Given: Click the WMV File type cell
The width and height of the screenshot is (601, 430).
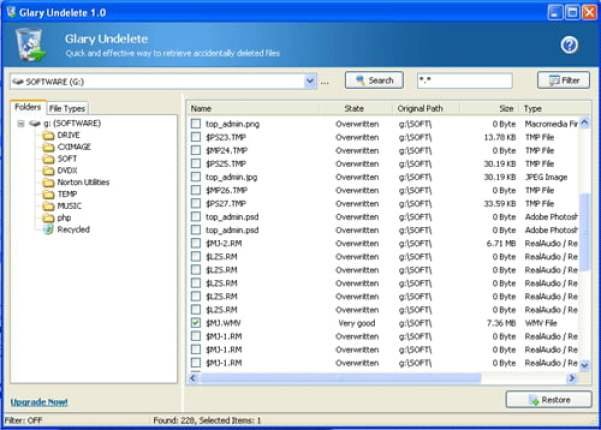Looking at the screenshot, I should [x=540, y=323].
